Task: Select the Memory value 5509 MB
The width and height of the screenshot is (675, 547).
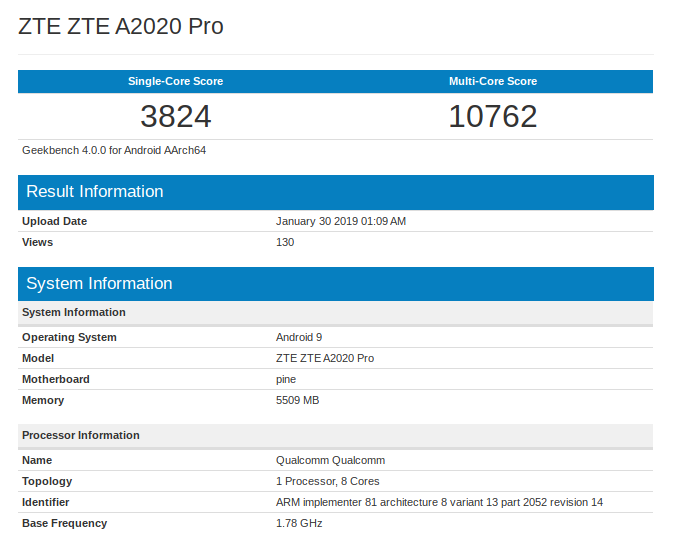Action: click(x=297, y=400)
